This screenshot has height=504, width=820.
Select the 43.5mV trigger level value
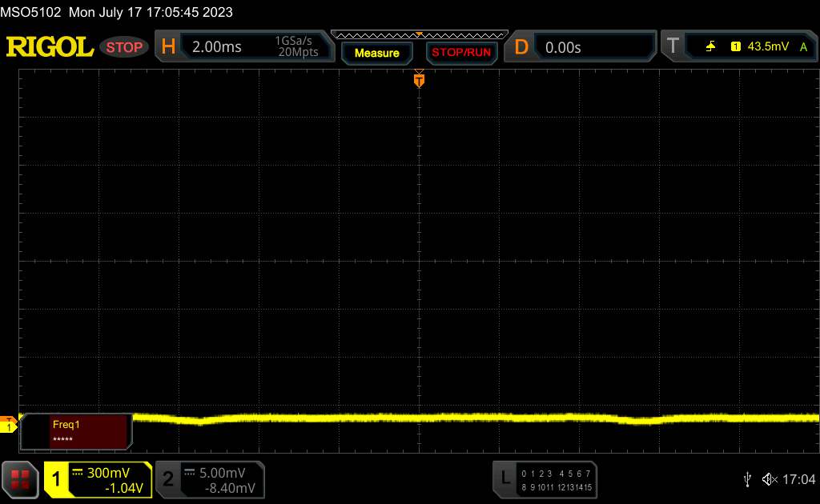click(768, 46)
